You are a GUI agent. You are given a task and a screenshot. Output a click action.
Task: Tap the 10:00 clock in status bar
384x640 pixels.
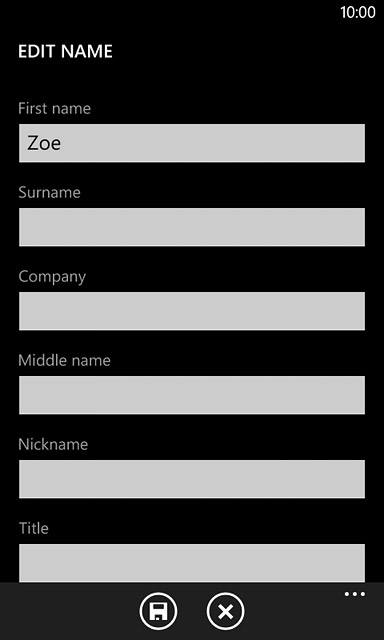[x=358, y=12]
